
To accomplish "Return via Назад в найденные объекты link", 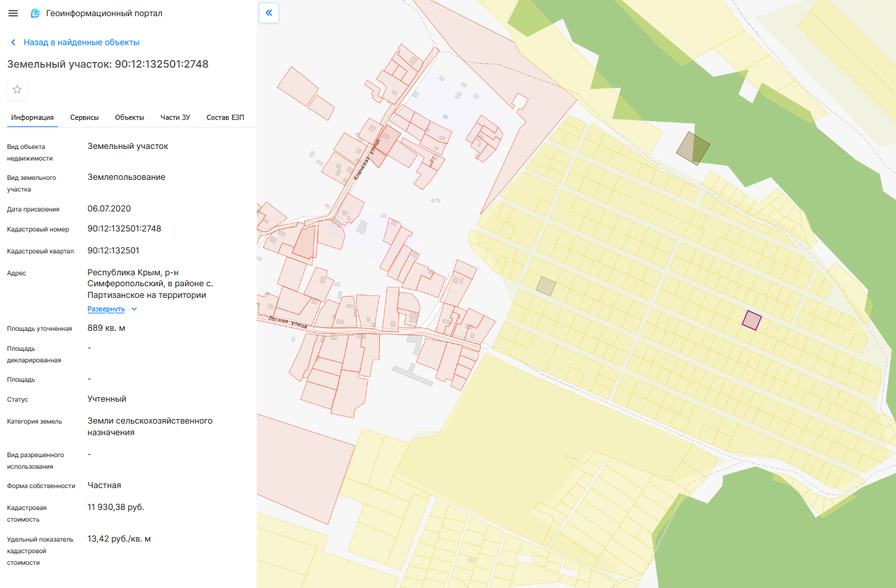I will coord(81,43).
